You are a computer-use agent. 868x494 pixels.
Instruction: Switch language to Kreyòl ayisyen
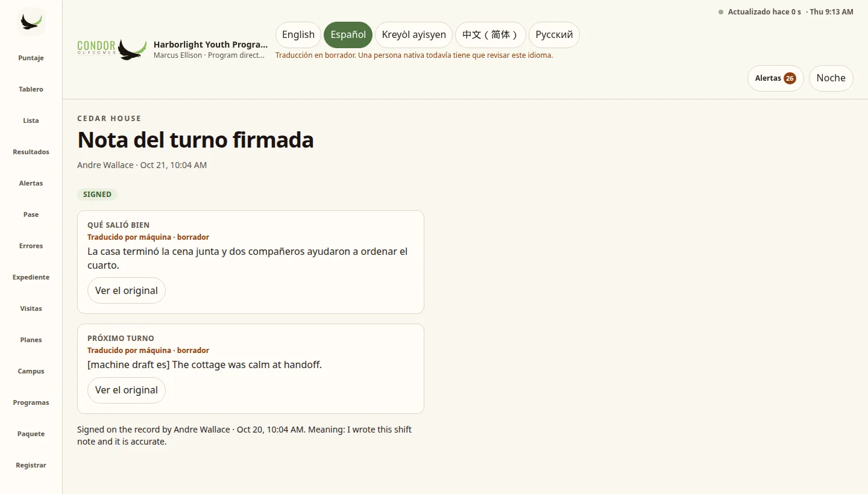[x=414, y=35]
